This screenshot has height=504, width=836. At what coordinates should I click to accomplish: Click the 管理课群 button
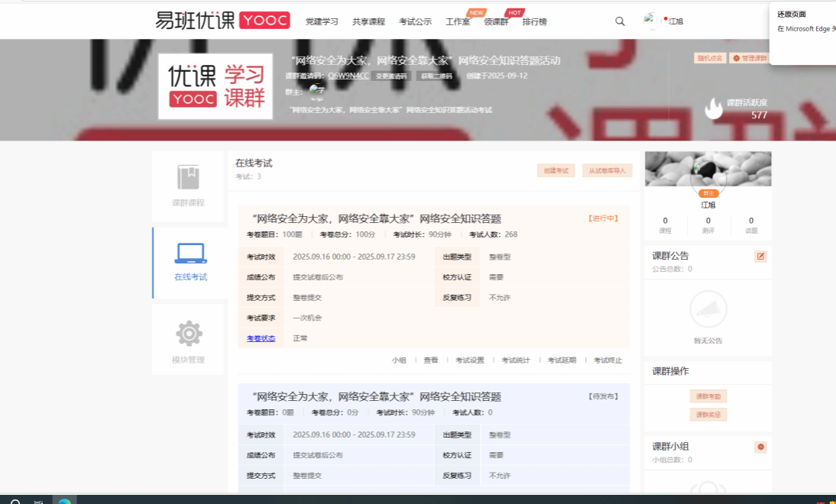click(748, 58)
